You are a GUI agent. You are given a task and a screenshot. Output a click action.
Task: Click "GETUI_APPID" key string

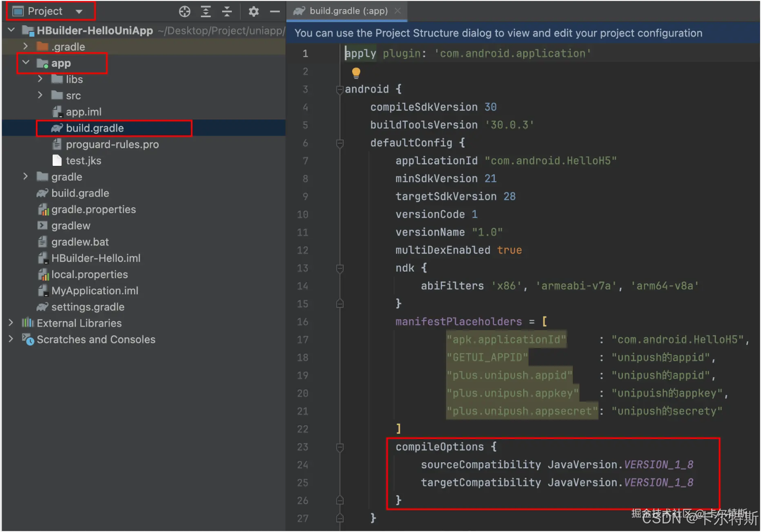coord(487,358)
